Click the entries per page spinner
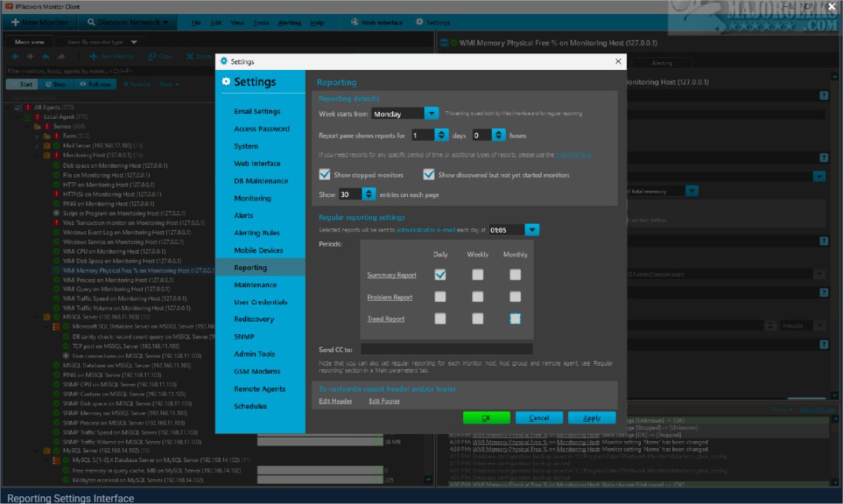 tap(369, 194)
